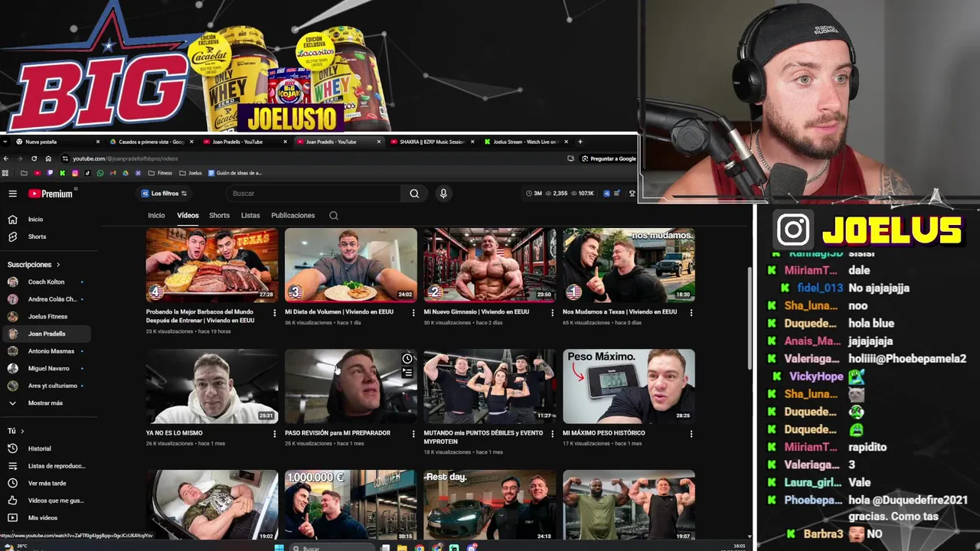Open Peso Máximo video thumbnail
This screenshot has width=980, height=551.
(x=629, y=386)
